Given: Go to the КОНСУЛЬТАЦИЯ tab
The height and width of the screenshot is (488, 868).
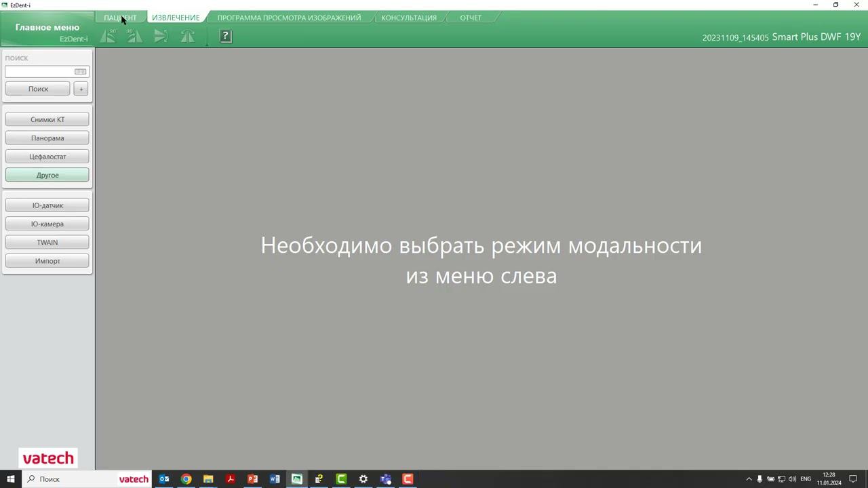Looking at the screenshot, I should click(409, 18).
